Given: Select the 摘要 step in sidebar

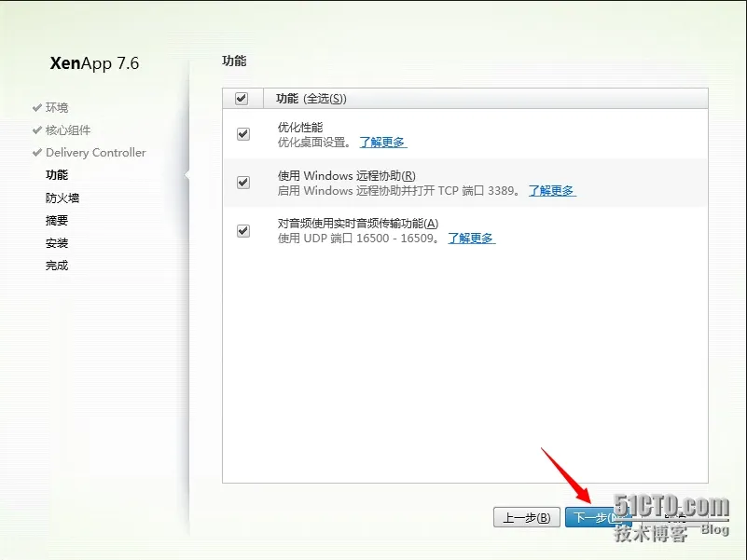Looking at the screenshot, I should pos(57,220).
